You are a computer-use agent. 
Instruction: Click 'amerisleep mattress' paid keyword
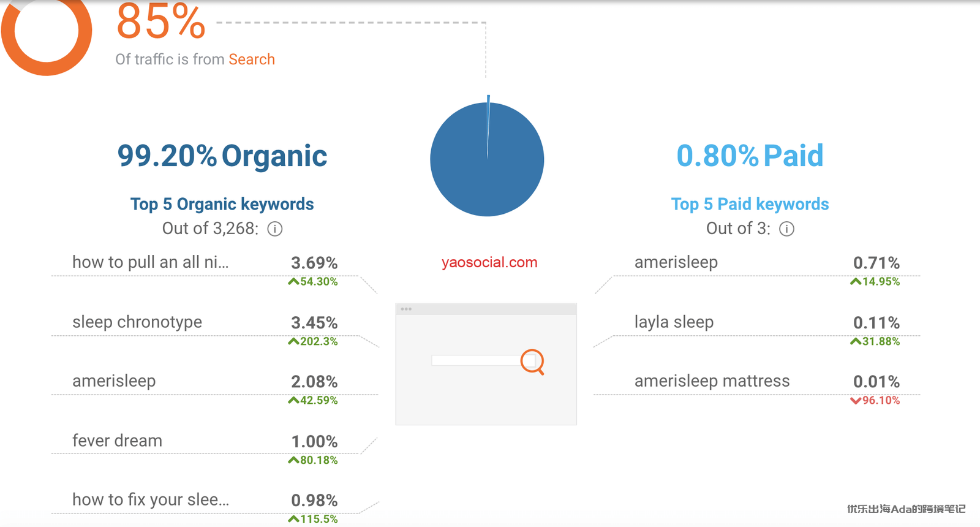(712, 381)
